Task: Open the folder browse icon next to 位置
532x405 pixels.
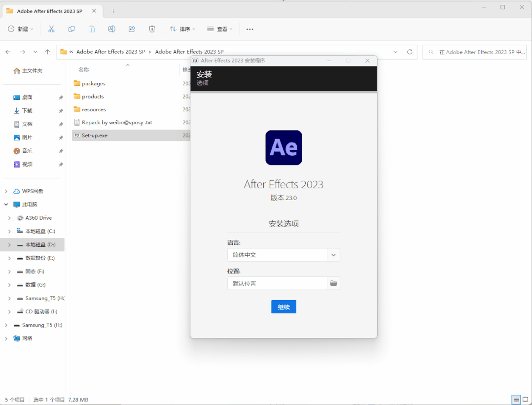Action: pyautogui.click(x=334, y=283)
